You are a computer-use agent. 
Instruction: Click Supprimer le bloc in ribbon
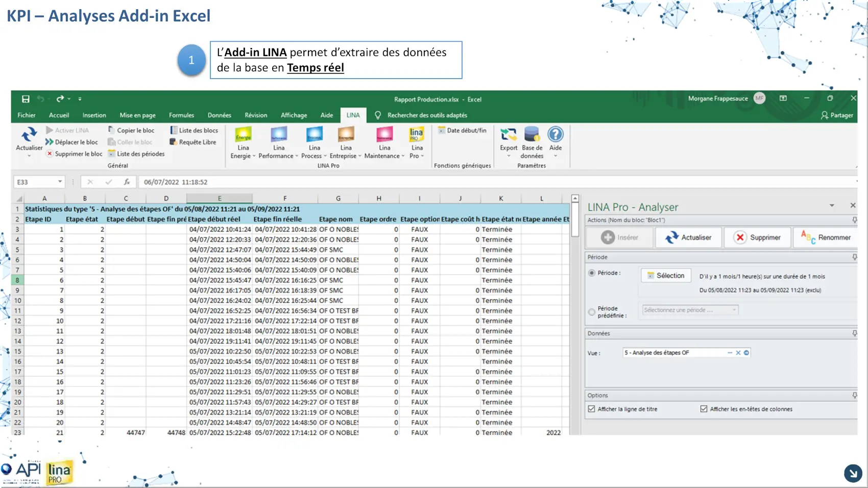[x=75, y=154]
